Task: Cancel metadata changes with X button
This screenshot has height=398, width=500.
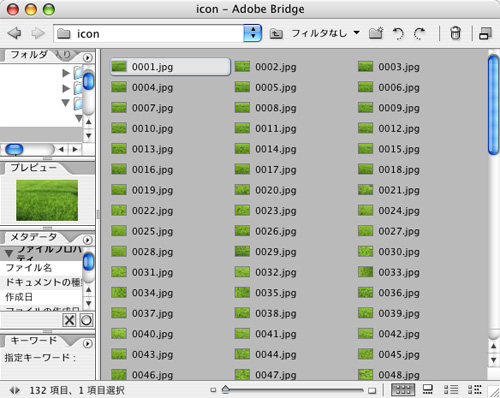Action: point(69,320)
